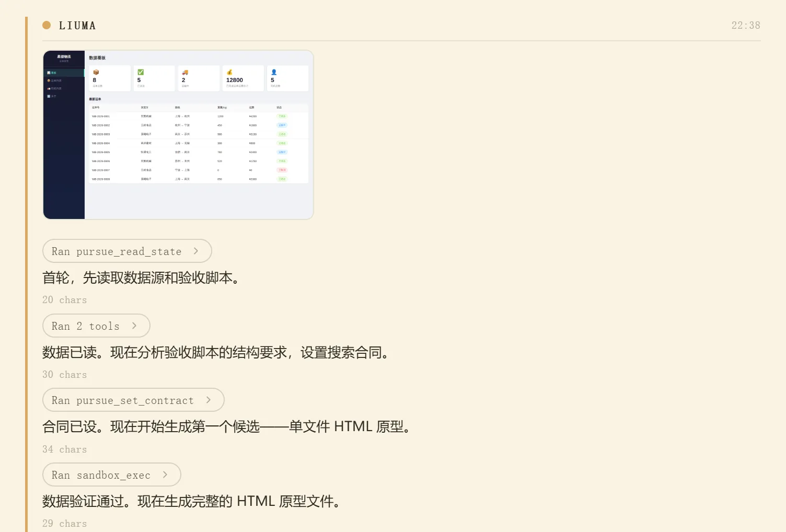The width and height of the screenshot is (786, 532).
Task: Expand the "Ran pursue_read_state" tool call
Action: click(x=127, y=251)
